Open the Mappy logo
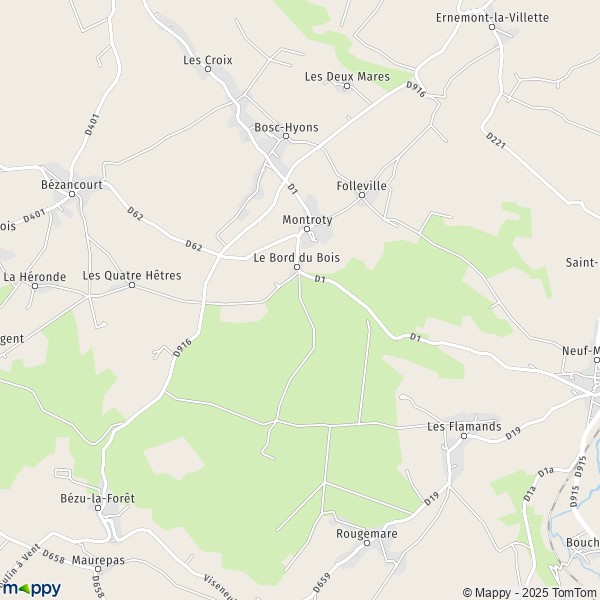The image size is (600, 600). point(31,589)
